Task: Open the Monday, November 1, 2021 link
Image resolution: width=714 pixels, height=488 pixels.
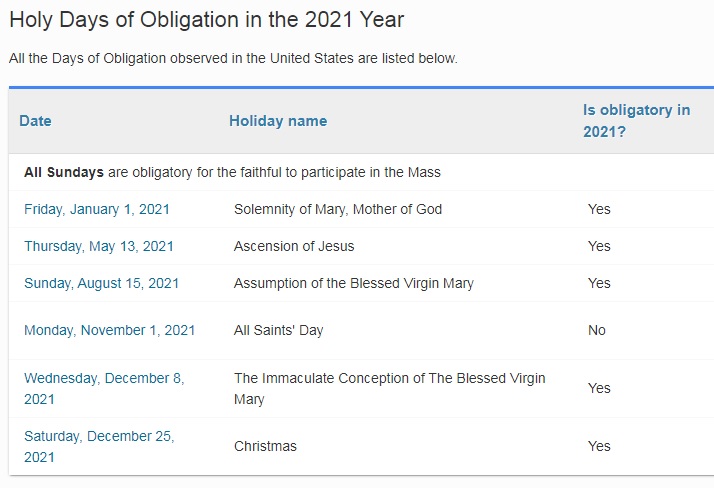Action: (x=109, y=330)
